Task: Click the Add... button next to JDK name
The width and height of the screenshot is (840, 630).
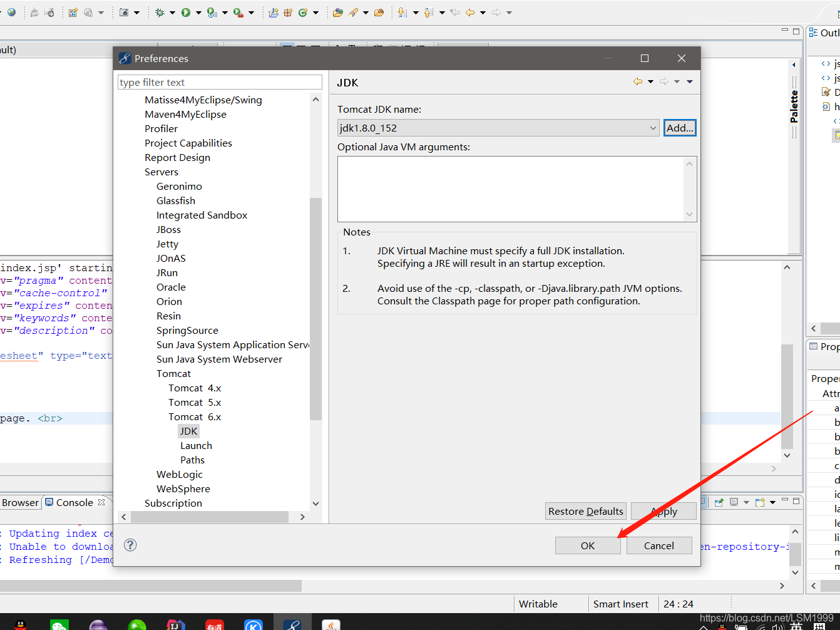Action: (680, 128)
